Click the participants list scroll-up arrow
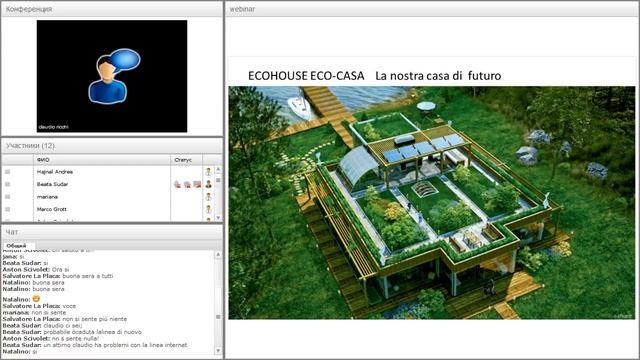 coord(218,169)
